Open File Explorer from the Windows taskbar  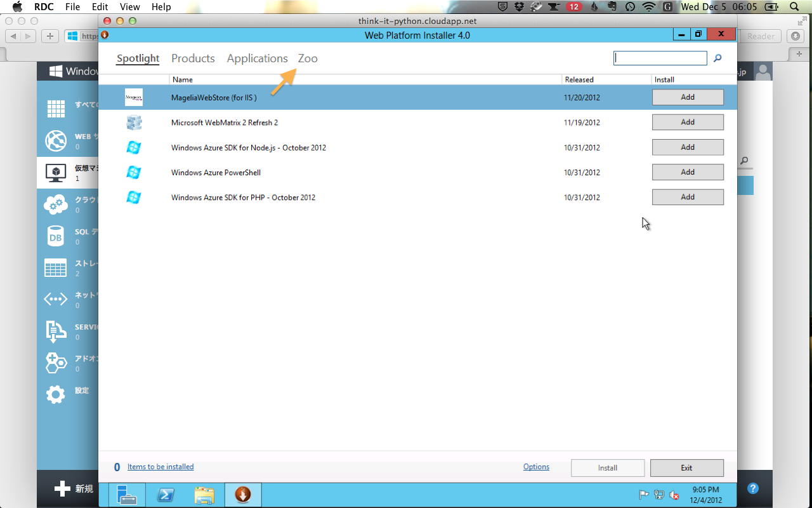(x=204, y=495)
